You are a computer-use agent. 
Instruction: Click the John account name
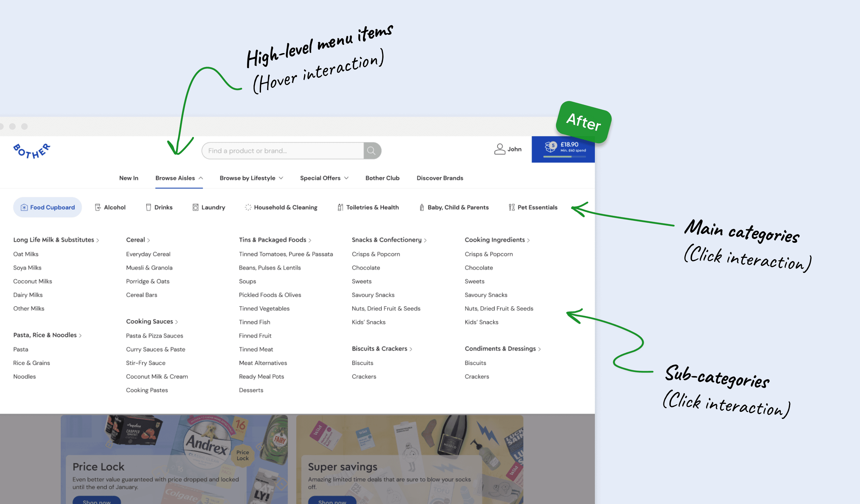(514, 149)
